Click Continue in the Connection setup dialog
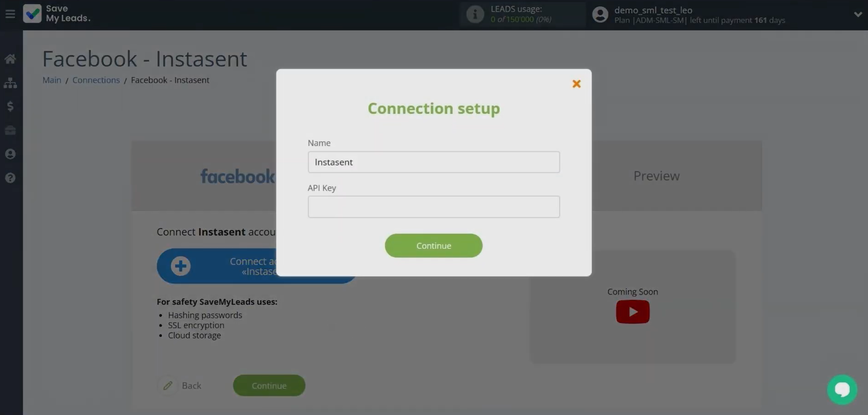The height and width of the screenshot is (415, 868). [x=434, y=246]
